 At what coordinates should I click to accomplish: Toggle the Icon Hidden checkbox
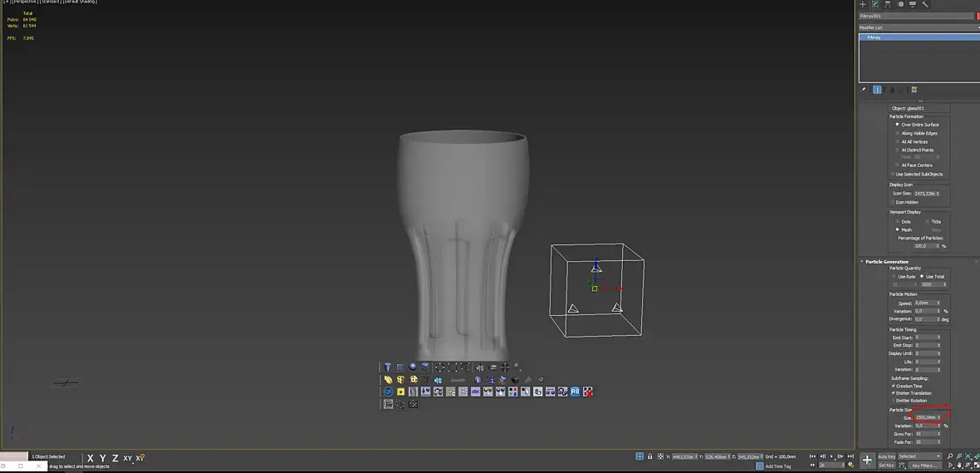(904, 202)
